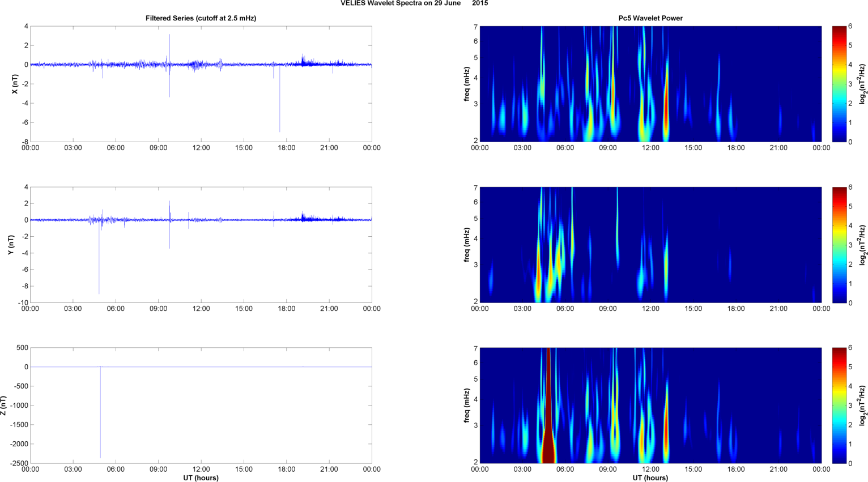Click the -7 nT spike near 17:30 in X series
This screenshot has width=868, height=482.
279,99
